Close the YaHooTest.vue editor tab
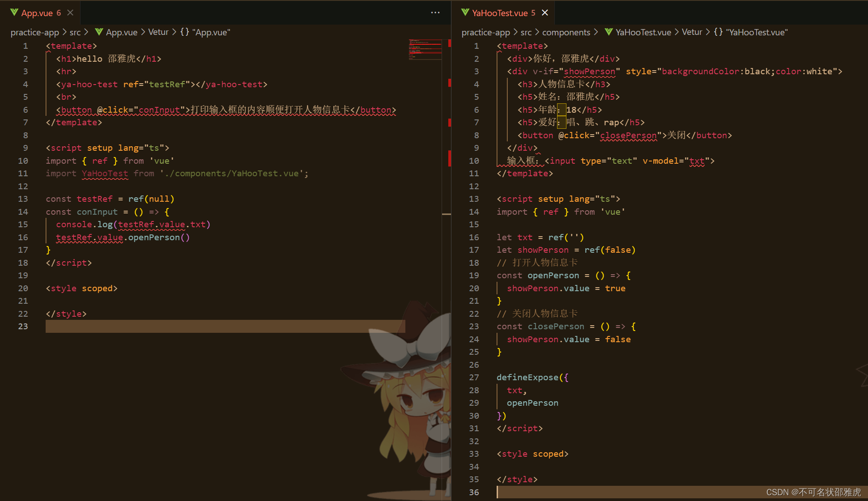Image resolution: width=868 pixels, height=501 pixels. [x=545, y=13]
